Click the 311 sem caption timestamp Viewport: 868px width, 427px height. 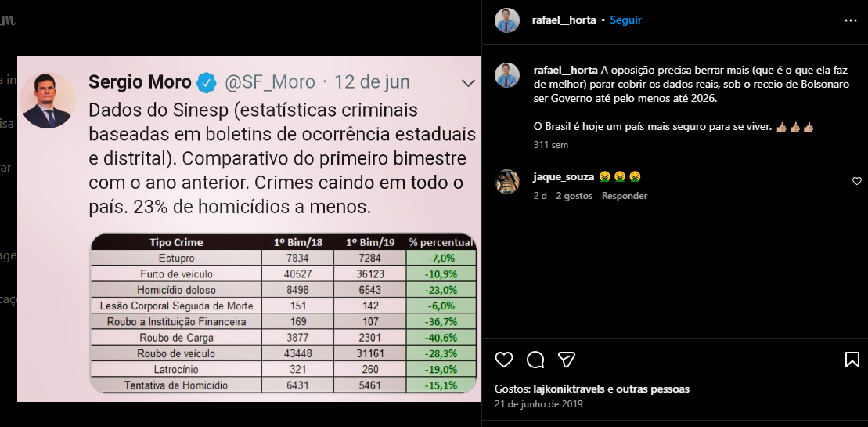550,145
